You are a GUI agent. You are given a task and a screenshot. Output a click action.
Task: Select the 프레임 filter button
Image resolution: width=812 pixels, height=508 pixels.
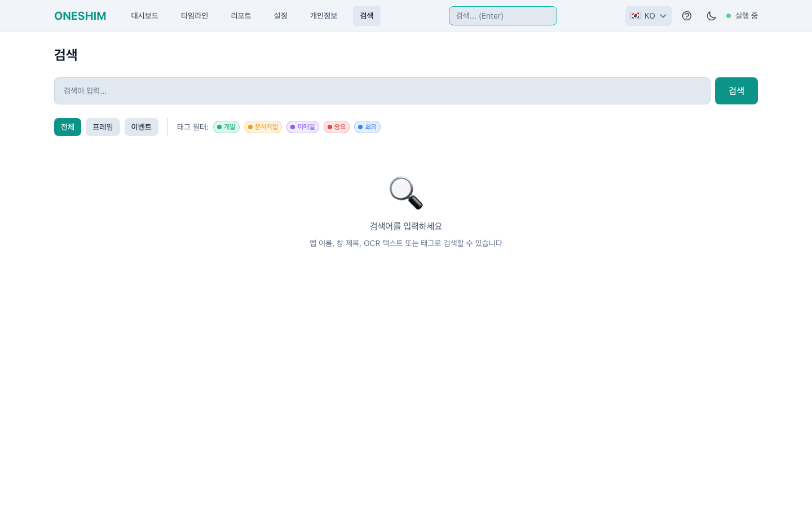pyautogui.click(x=103, y=127)
